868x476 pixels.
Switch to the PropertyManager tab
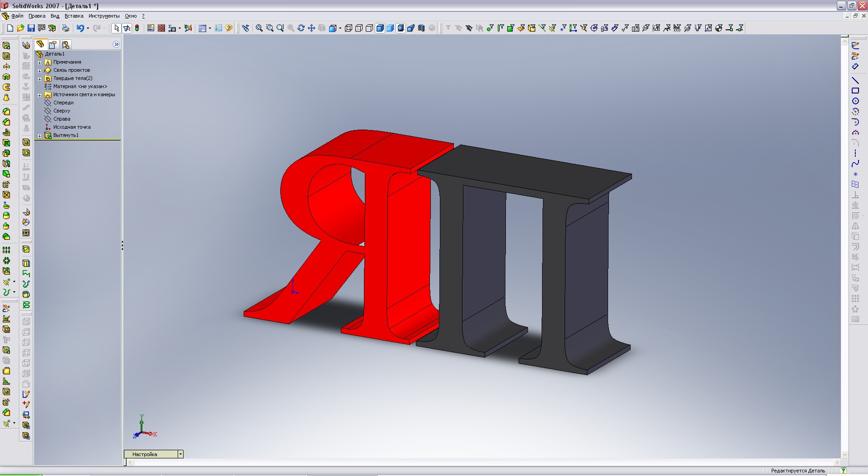coord(53,44)
